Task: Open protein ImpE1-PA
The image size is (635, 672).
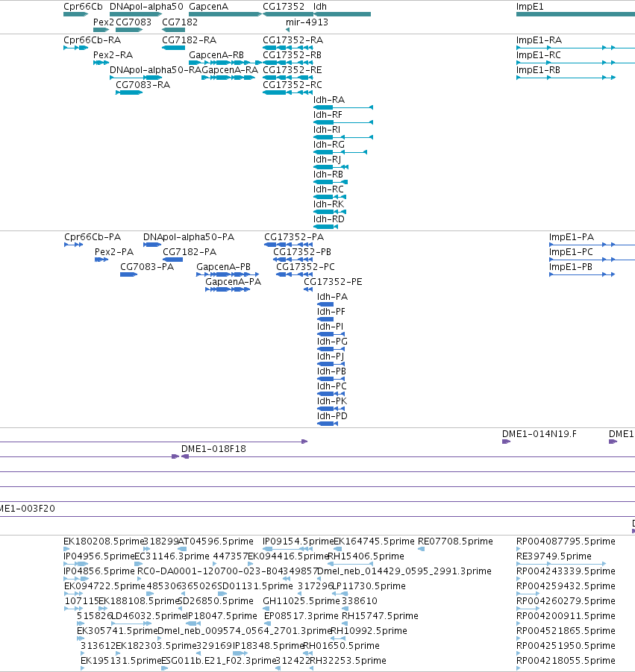Action: 572,237
